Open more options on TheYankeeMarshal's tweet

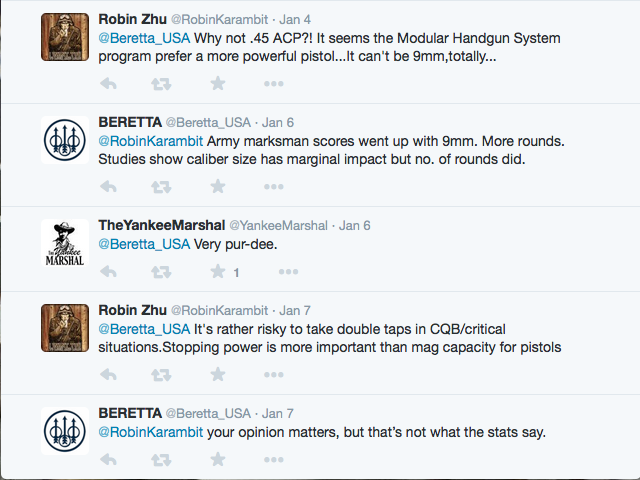pyautogui.click(x=289, y=271)
